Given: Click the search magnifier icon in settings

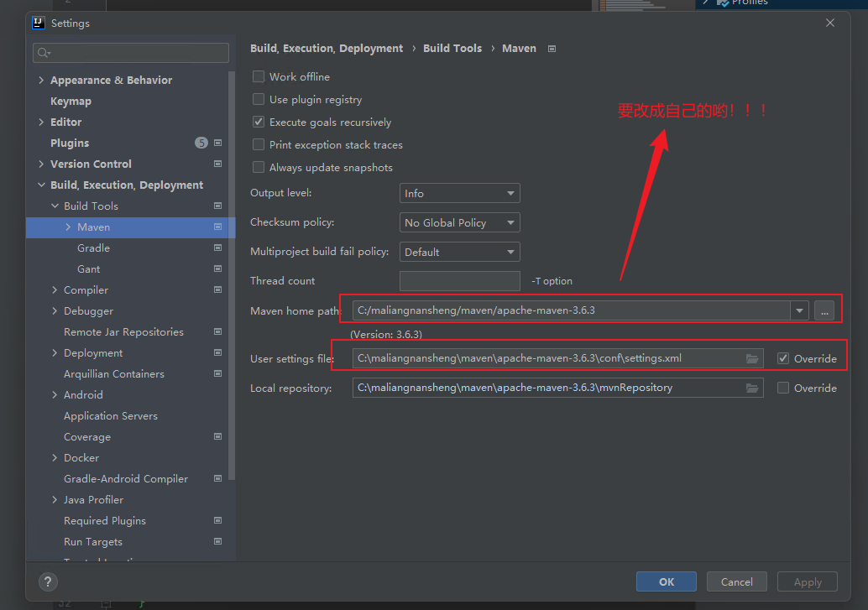Looking at the screenshot, I should 43,54.
